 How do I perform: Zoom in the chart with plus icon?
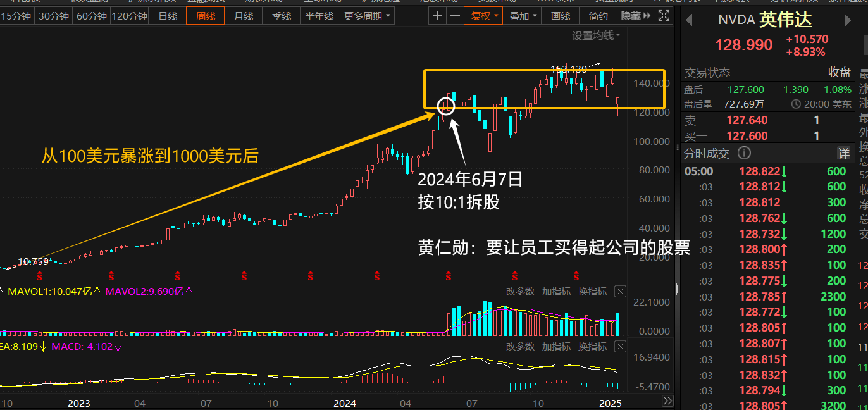tap(437, 16)
